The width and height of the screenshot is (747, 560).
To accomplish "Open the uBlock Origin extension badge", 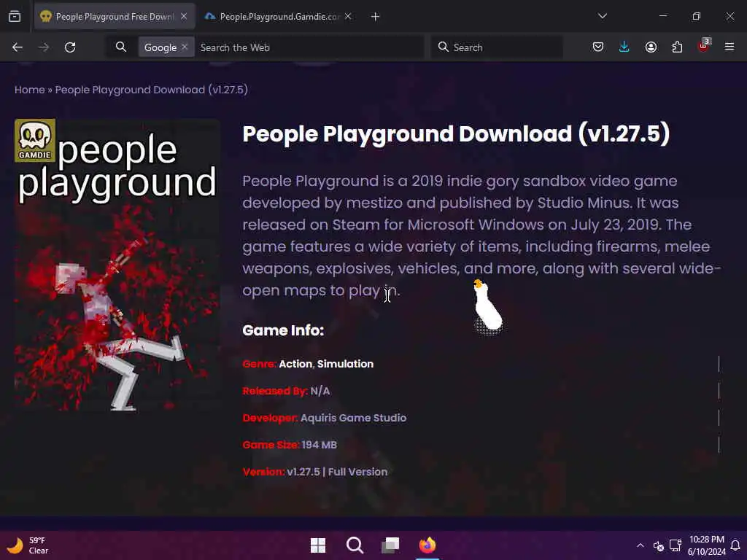I will (704, 46).
